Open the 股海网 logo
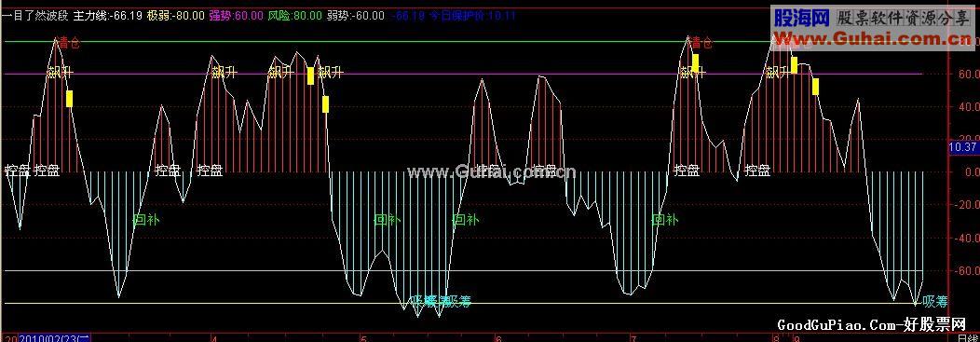Screen dimensions: 980x342 click(801, 17)
